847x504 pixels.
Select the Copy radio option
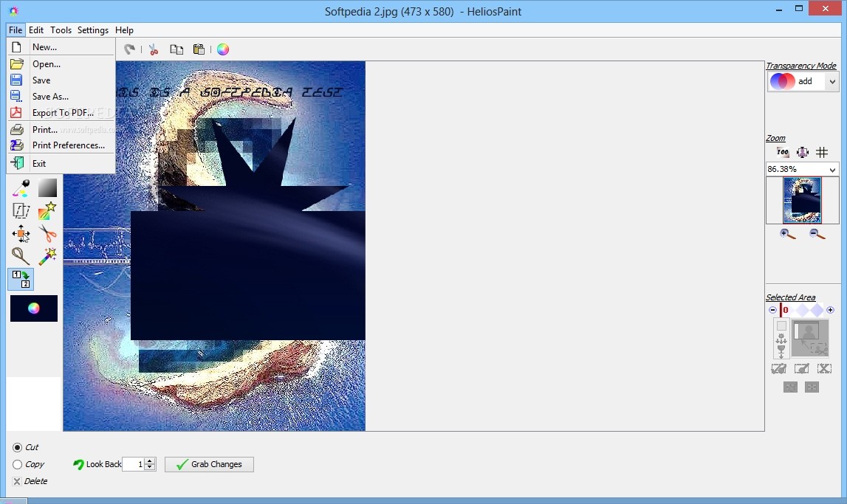[17, 464]
